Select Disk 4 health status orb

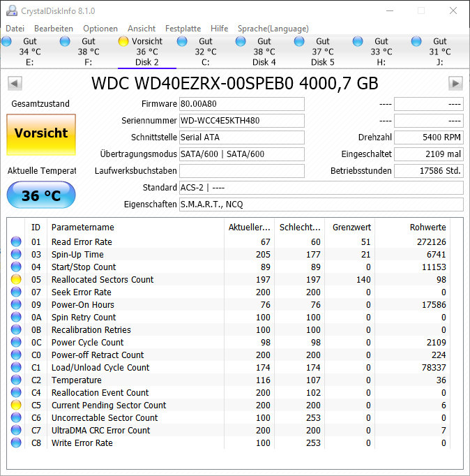point(241,41)
